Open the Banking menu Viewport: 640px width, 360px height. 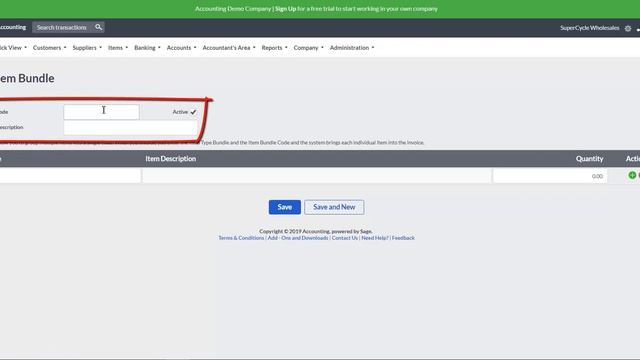[147, 48]
